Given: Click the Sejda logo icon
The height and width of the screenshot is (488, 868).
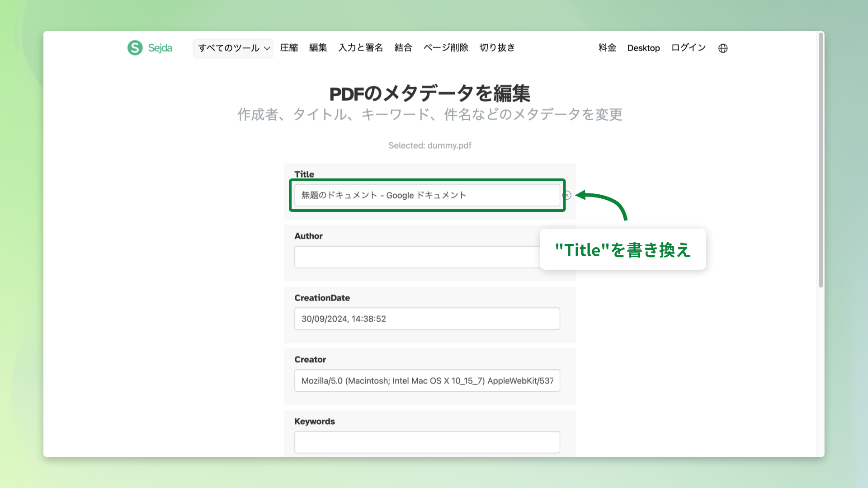Looking at the screenshot, I should [135, 48].
